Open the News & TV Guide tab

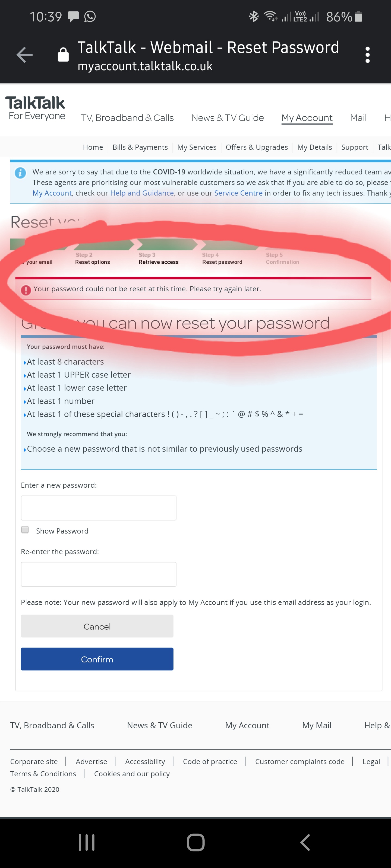[x=227, y=118]
